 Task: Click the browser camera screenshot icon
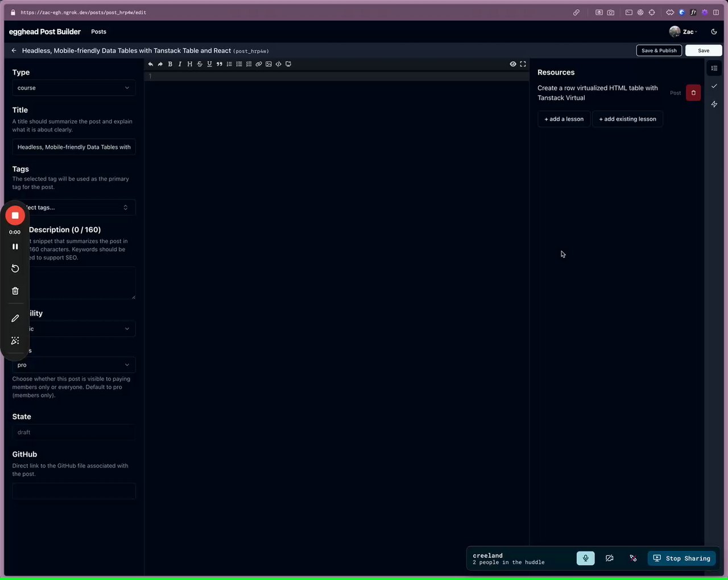click(611, 13)
